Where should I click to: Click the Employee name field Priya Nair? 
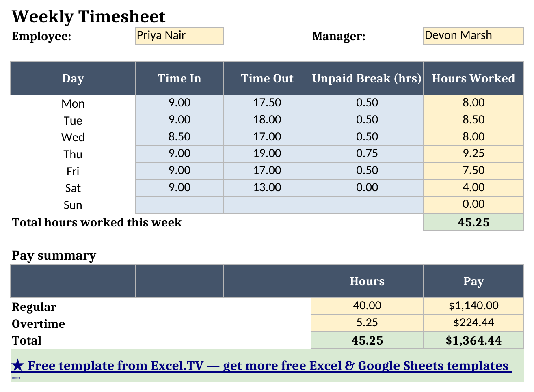(x=179, y=36)
